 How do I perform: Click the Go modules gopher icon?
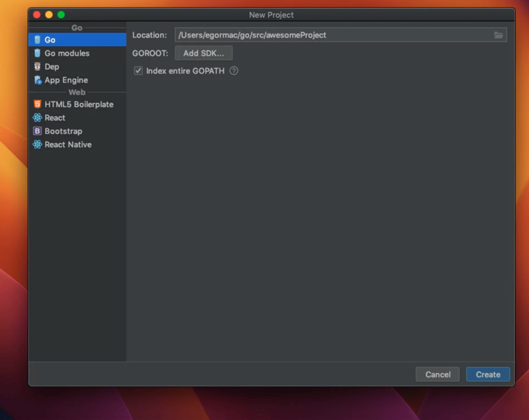tap(37, 53)
